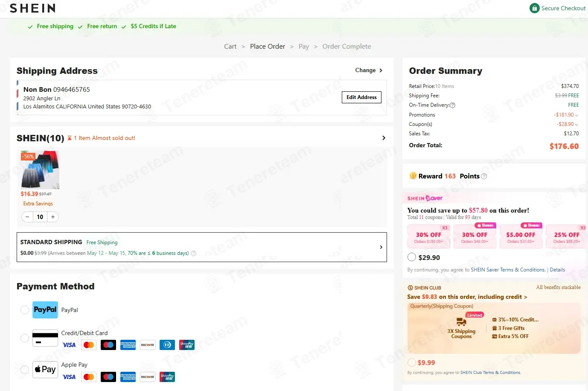Click Change for the shipping address
The image size is (588, 391).
point(369,70)
